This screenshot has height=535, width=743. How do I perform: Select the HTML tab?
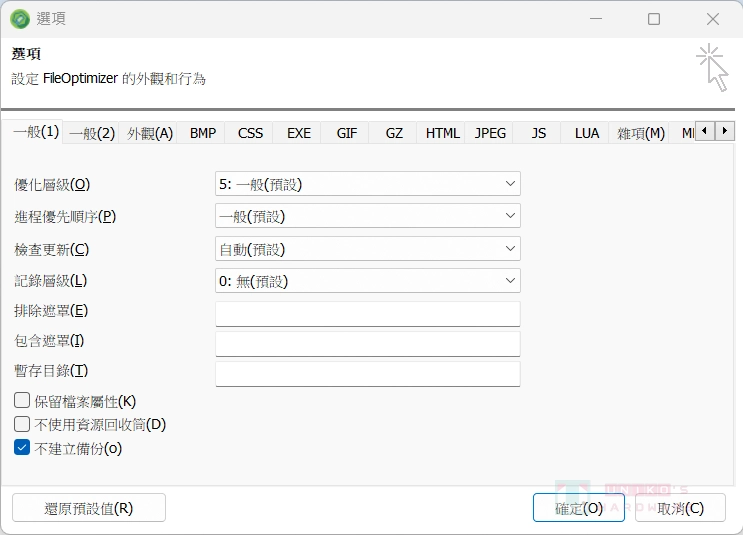pos(442,133)
